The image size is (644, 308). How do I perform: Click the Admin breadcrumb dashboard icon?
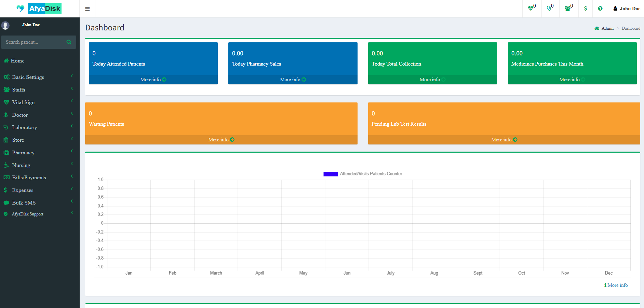(x=597, y=28)
